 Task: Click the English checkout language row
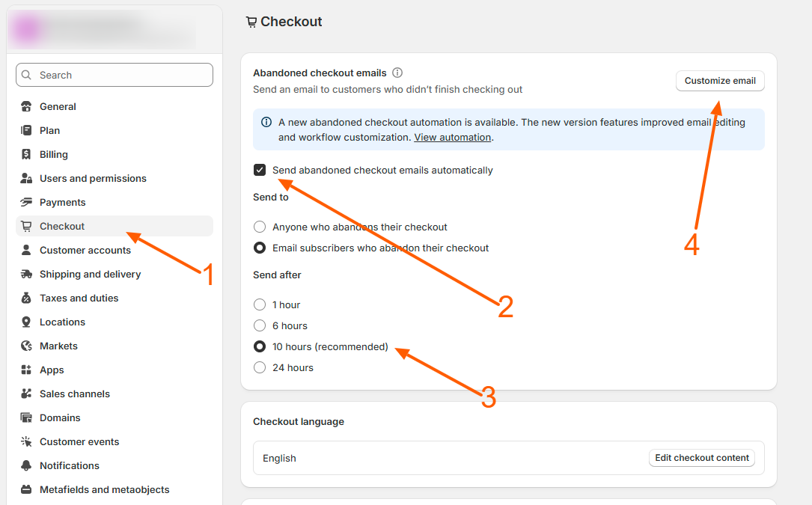[x=509, y=458]
